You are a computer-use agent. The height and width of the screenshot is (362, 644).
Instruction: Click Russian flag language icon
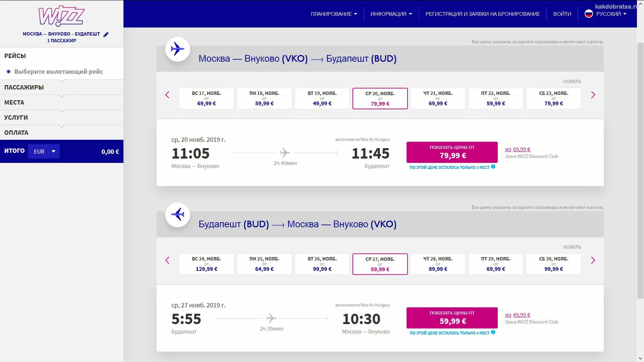[589, 14]
